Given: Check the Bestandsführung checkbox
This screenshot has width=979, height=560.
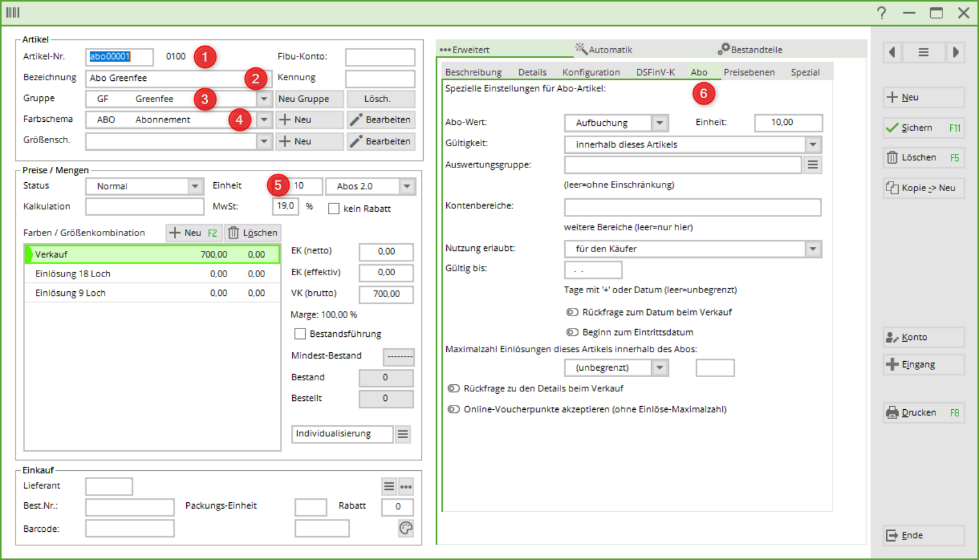Looking at the screenshot, I should pos(300,334).
